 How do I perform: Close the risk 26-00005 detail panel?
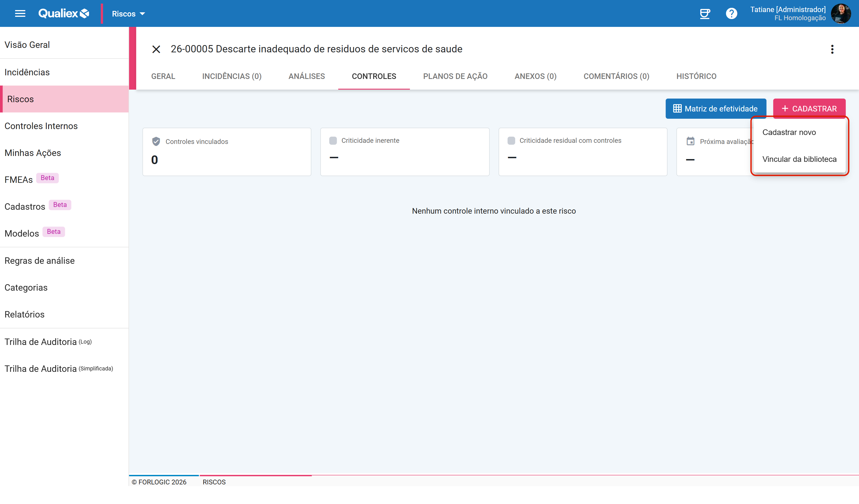(x=156, y=50)
